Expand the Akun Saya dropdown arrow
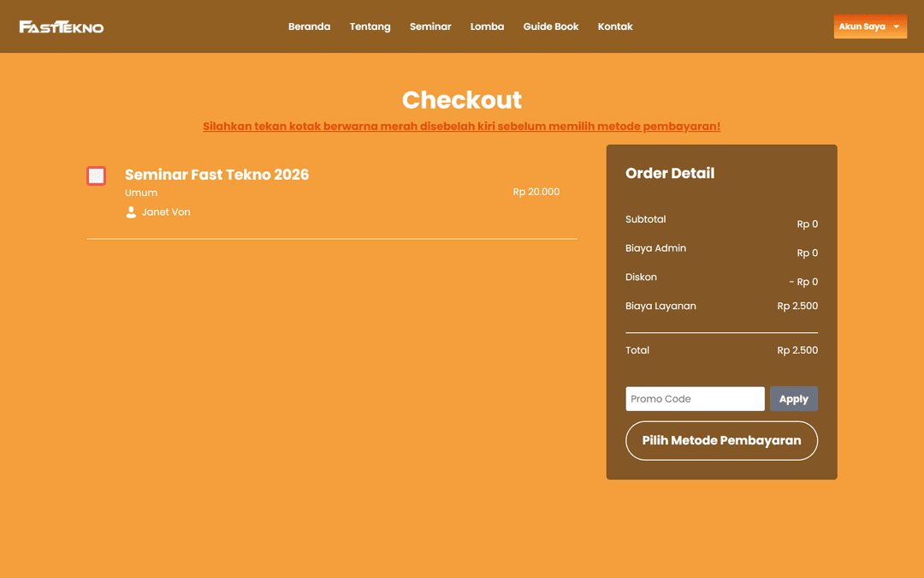 coord(897,27)
